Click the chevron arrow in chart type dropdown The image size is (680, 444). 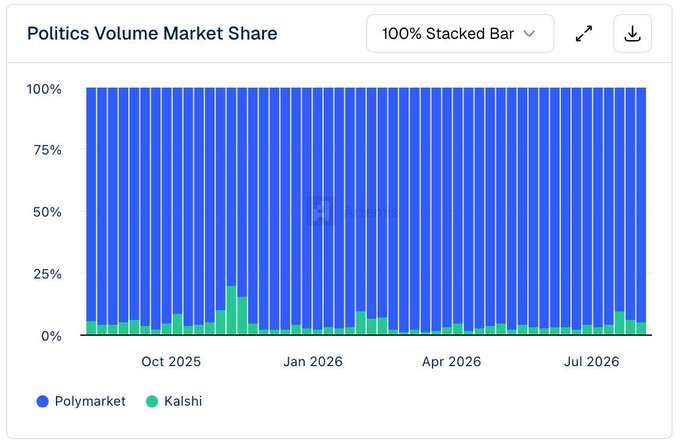click(x=529, y=33)
